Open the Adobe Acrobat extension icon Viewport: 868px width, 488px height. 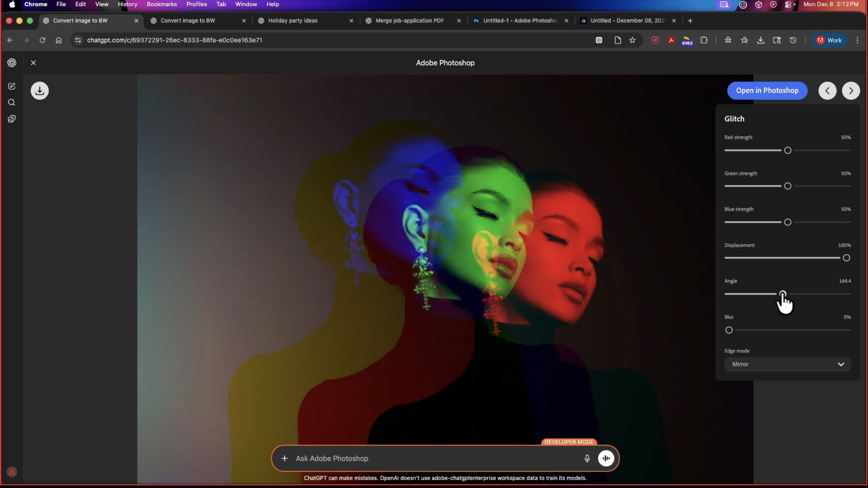[x=671, y=40]
